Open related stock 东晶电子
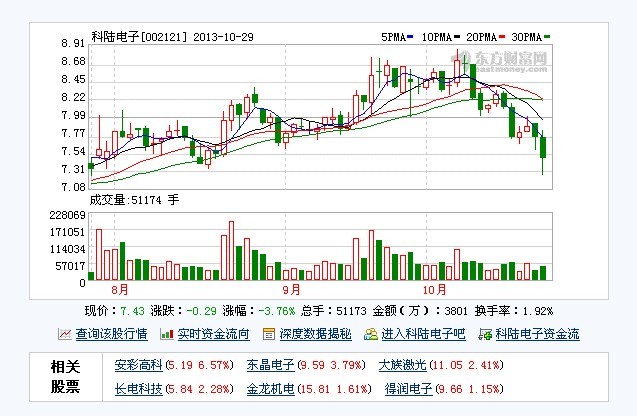Viewport: 637px width, 416px height. pyautogui.click(x=270, y=365)
